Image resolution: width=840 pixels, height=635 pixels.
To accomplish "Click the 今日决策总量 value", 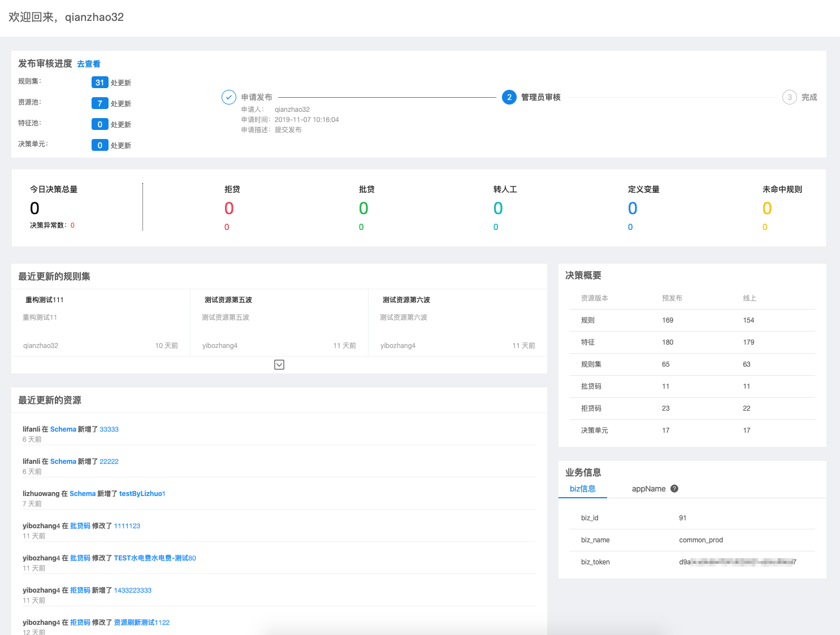I will point(34,208).
